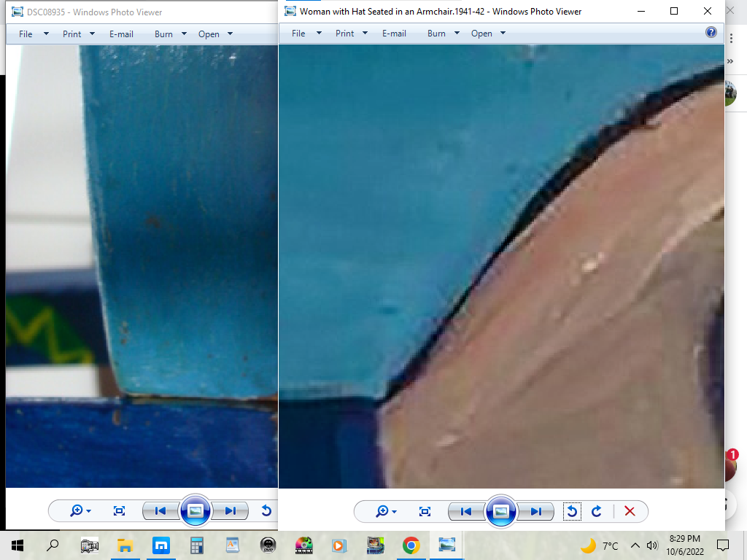Open Print menu in DSC08935 window

click(72, 34)
